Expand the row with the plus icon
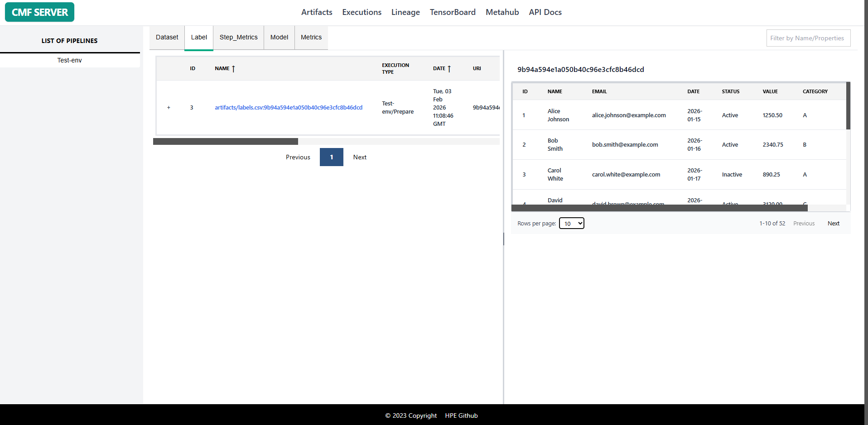 point(169,108)
